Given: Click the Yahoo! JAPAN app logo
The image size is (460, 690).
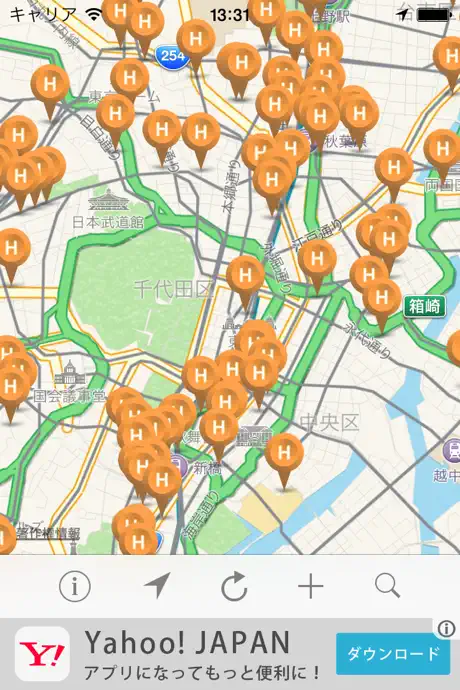Looking at the screenshot, I should (x=42, y=654).
